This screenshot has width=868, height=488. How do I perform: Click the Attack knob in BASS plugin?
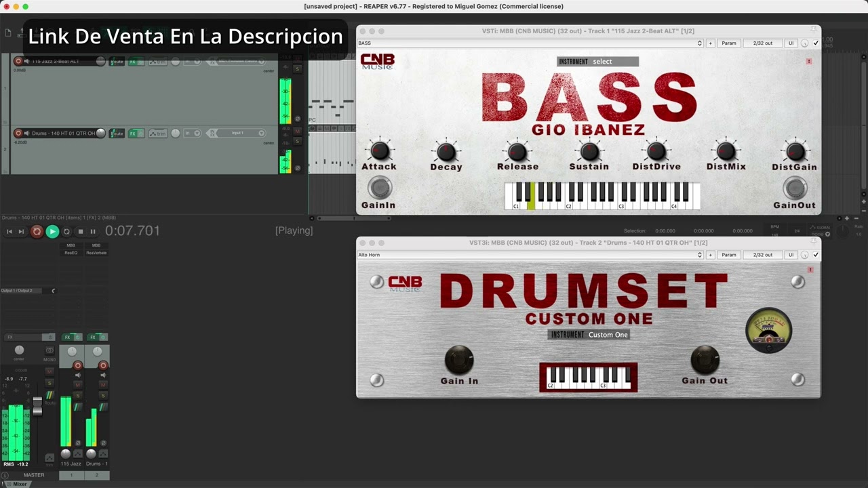click(x=379, y=150)
